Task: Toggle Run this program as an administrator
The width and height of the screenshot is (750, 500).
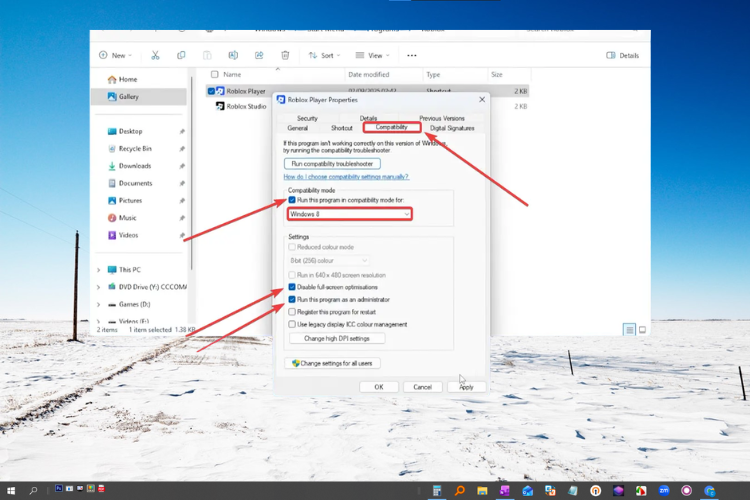Action: [x=292, y=300]
